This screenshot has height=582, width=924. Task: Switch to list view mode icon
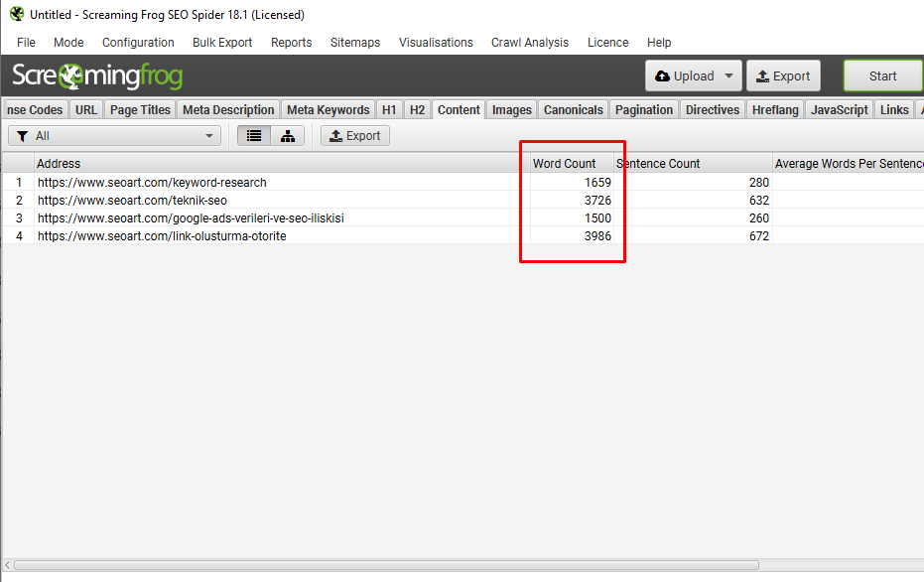click(254, 136)
